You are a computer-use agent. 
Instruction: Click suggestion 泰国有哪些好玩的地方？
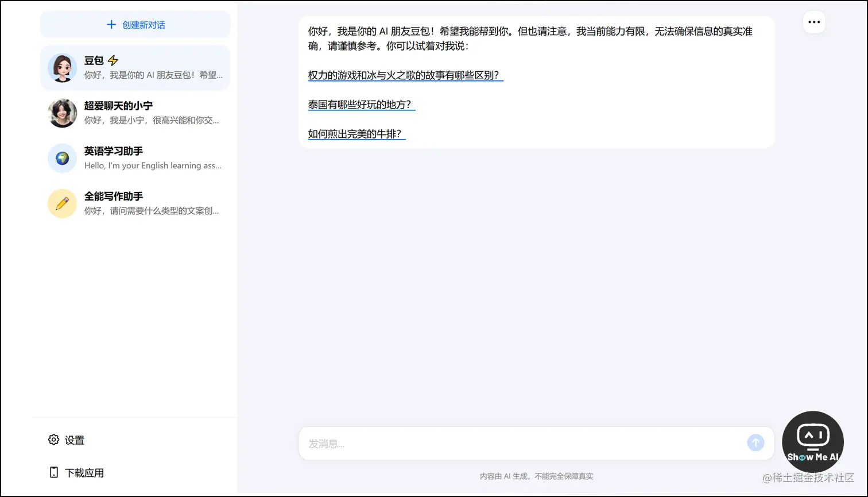(x=362, y=105)
